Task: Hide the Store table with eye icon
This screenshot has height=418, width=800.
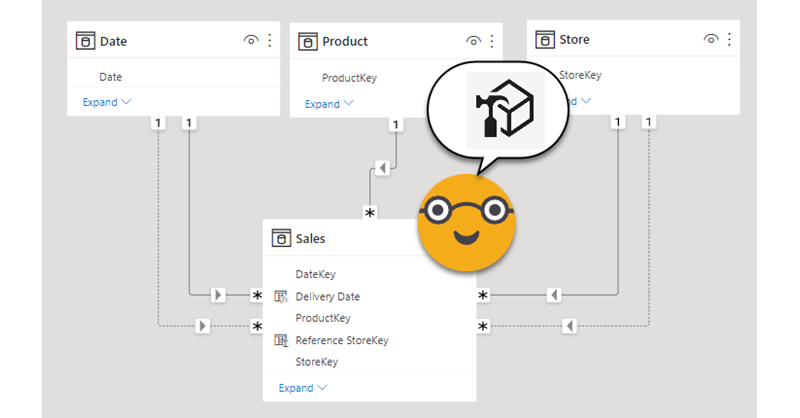Action: 711,39
